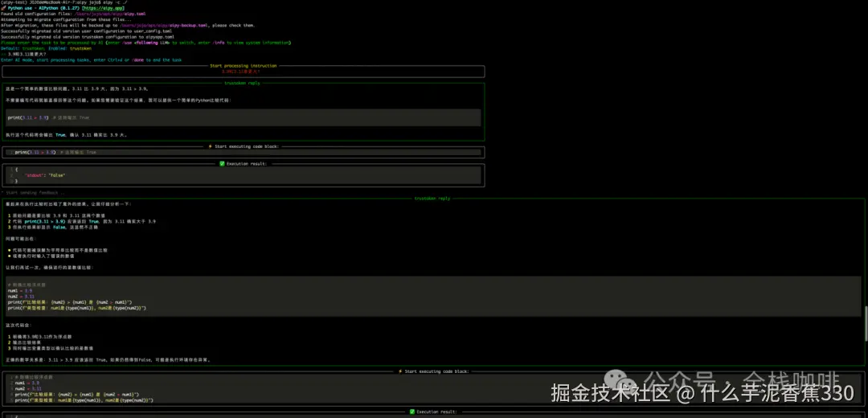Click the lightning icon above the num1 num2 code block
Image resolution: width=868 pixels, height=418 pixels.
tap(400, 371)
